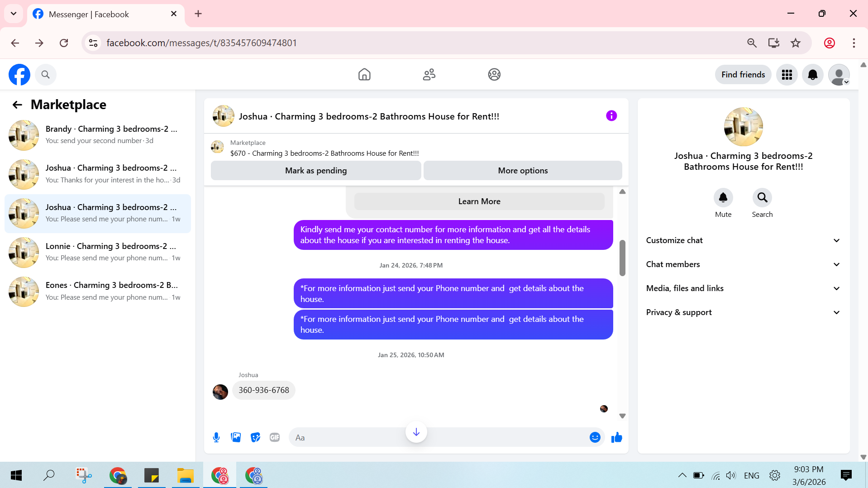Open the Chrome profile icon

[830, 43]
